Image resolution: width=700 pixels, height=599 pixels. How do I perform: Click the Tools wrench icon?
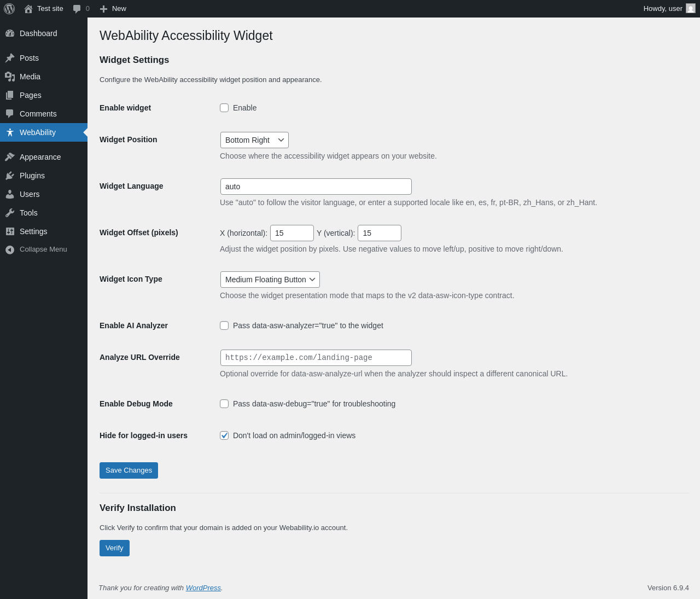point(10,213)
